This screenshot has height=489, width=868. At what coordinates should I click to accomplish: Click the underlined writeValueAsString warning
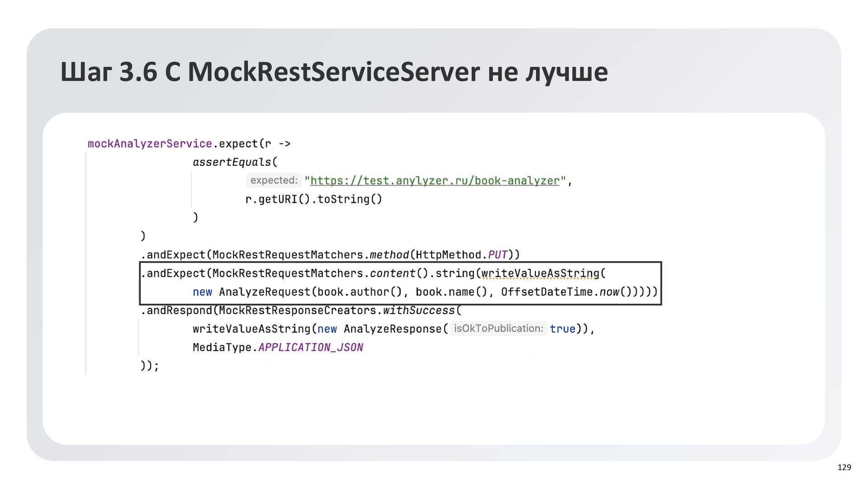pos(540,273)
